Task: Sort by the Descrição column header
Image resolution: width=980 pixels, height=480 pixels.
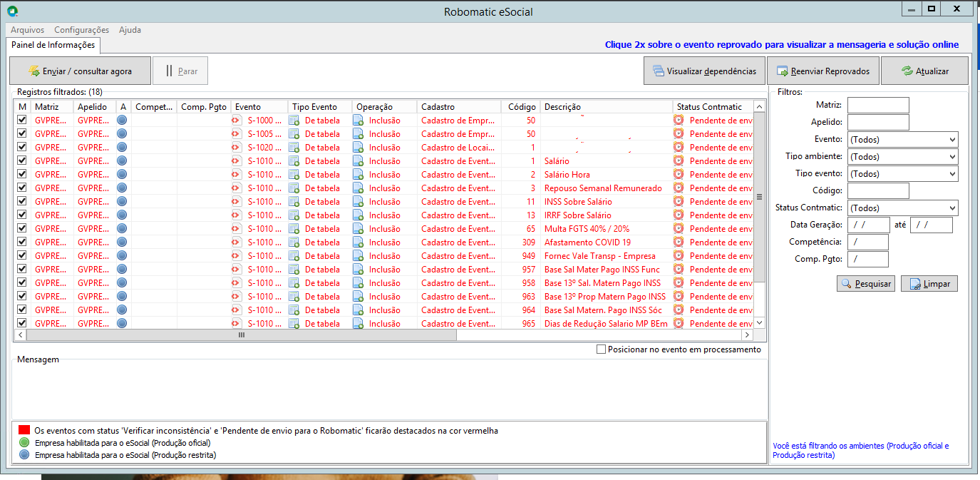Action: point(607,107)
